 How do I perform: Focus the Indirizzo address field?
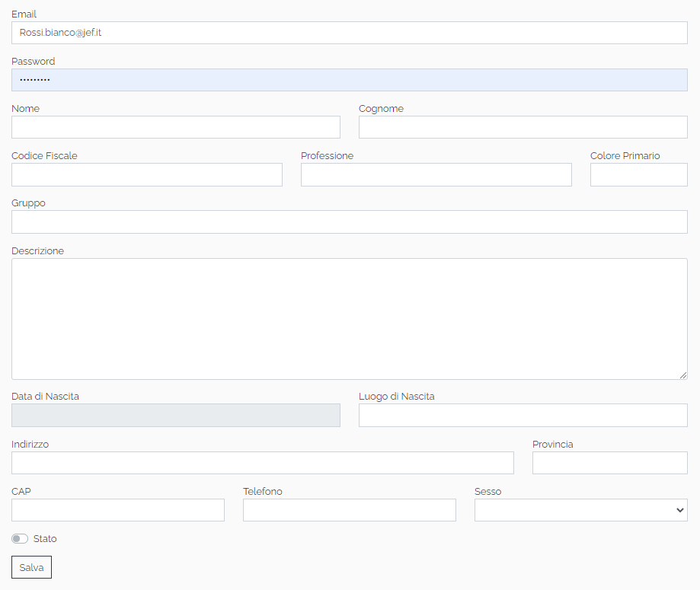pyautogui.click(x=262, y=462)
